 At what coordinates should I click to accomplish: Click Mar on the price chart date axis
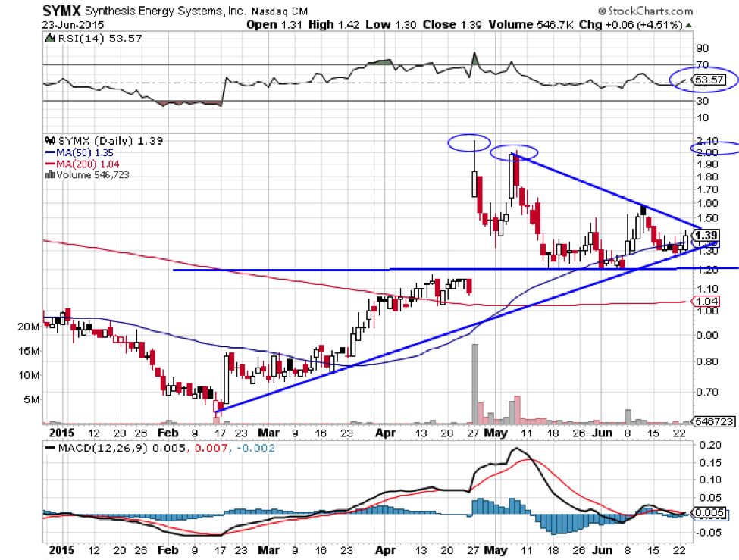(268, 433)
